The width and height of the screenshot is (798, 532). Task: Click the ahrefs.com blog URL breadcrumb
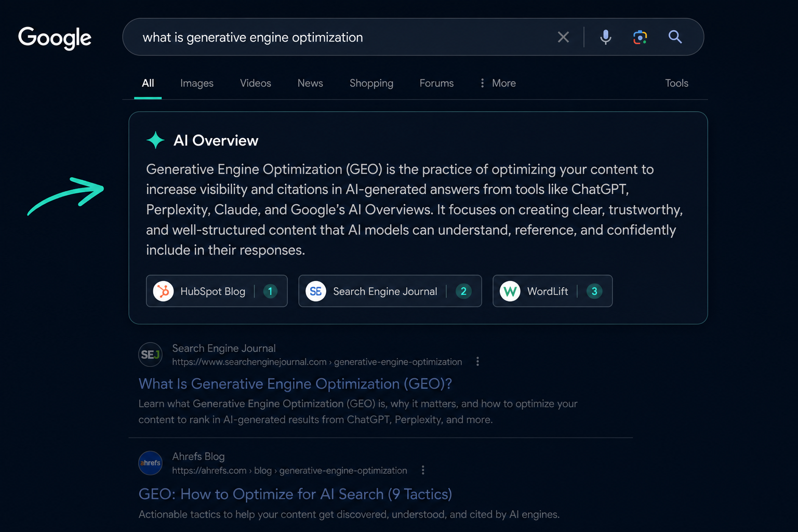(x=289, y=470)
